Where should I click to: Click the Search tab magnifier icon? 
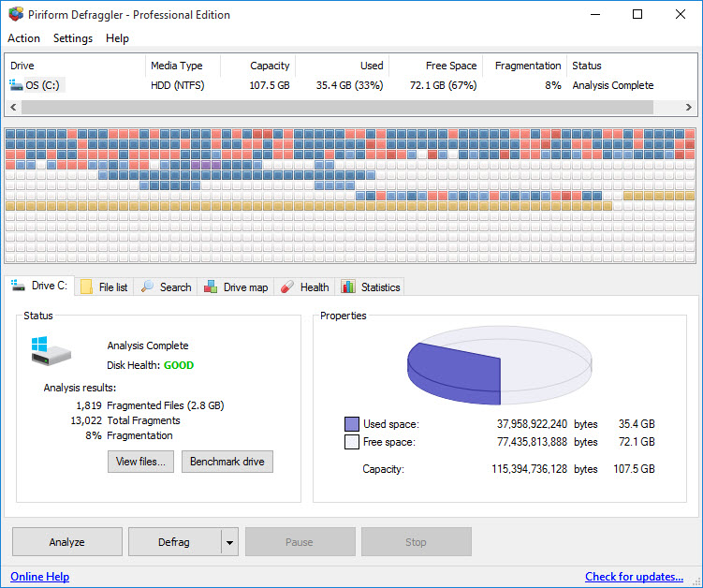click(x=148, y=287)
